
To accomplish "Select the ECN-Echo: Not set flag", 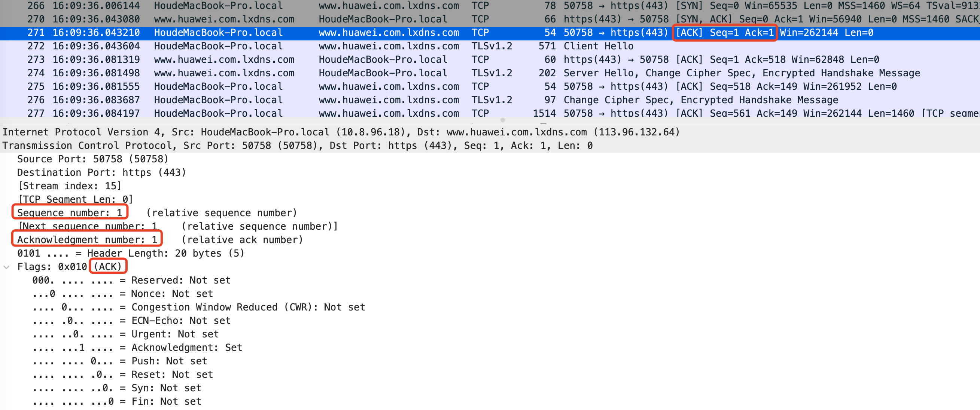I will pos(132,321).
